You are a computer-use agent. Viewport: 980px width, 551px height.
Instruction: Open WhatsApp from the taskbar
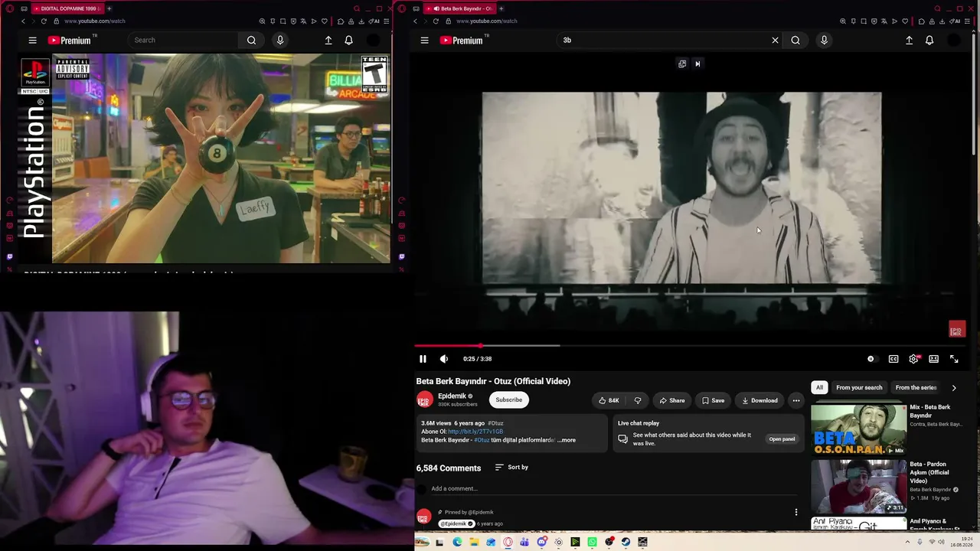pos(592,542)
